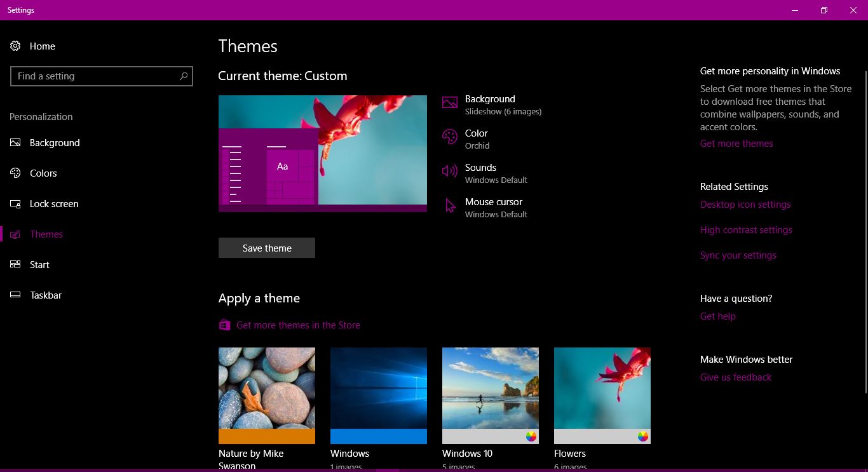Click the 'Make Windows better' heading
The width and height of the screenshot is (868, 472).
pyautogui.click(x=747, y=360)
